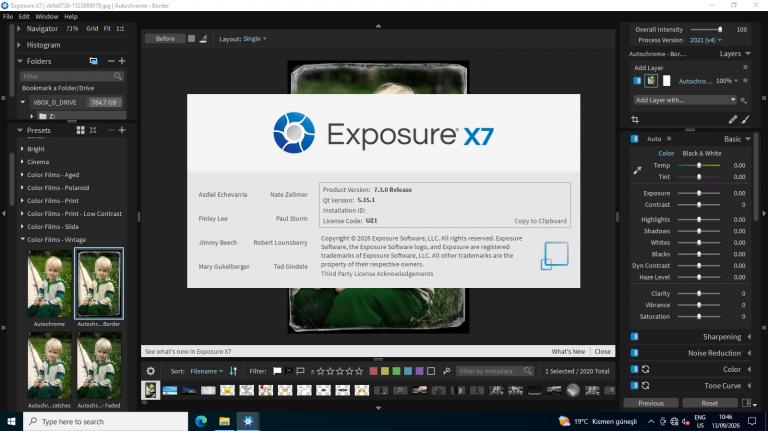Open the Sort Filename dropdown
This screenshot has width=768, height=431.
pos(206,371)
